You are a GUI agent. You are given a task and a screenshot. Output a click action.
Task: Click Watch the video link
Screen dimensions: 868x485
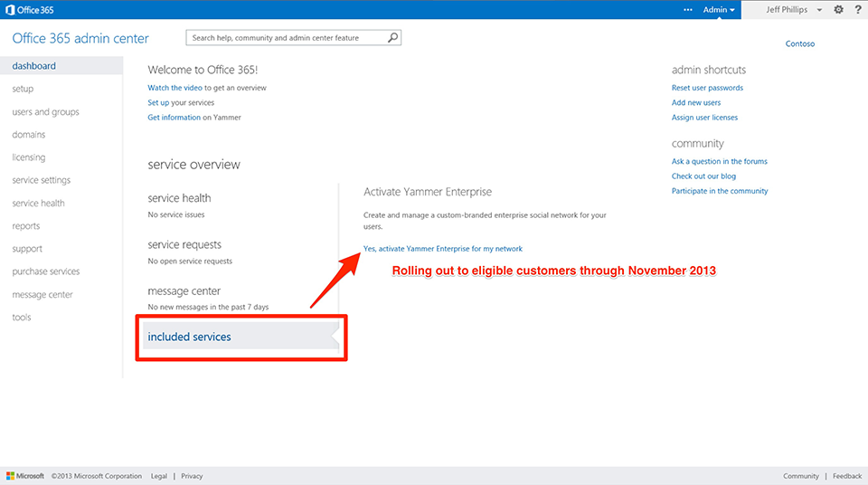[x=175, y=88]
